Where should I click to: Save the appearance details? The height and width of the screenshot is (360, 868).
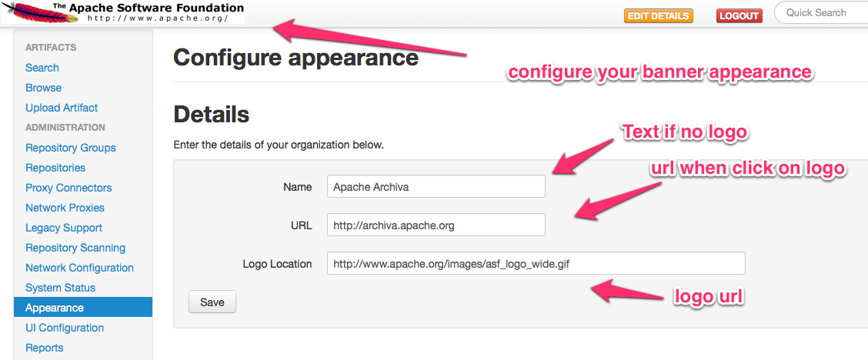[x=212, y=302]
